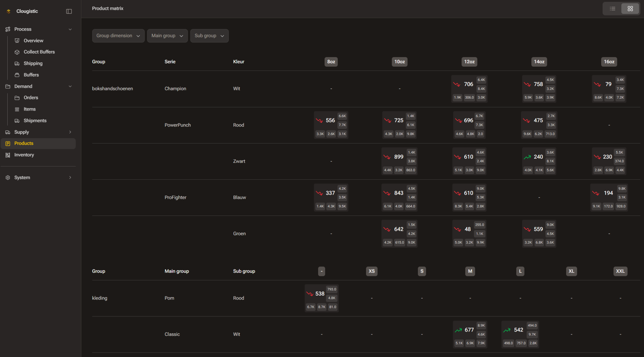Image resolution: width=644 pixels, height=357 pixels.
Task: Select the XXL size column header
Action: click(x=620, y=271)
